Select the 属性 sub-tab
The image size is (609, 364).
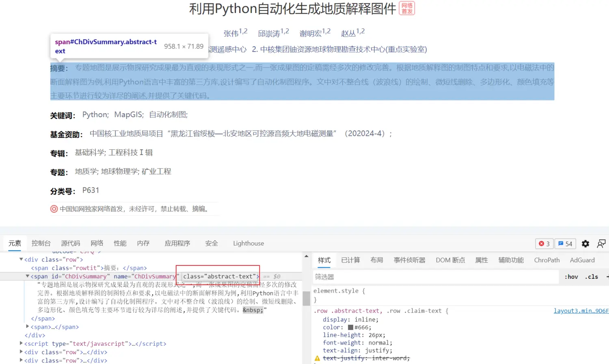pyautogui.click(x=482, y=260)
